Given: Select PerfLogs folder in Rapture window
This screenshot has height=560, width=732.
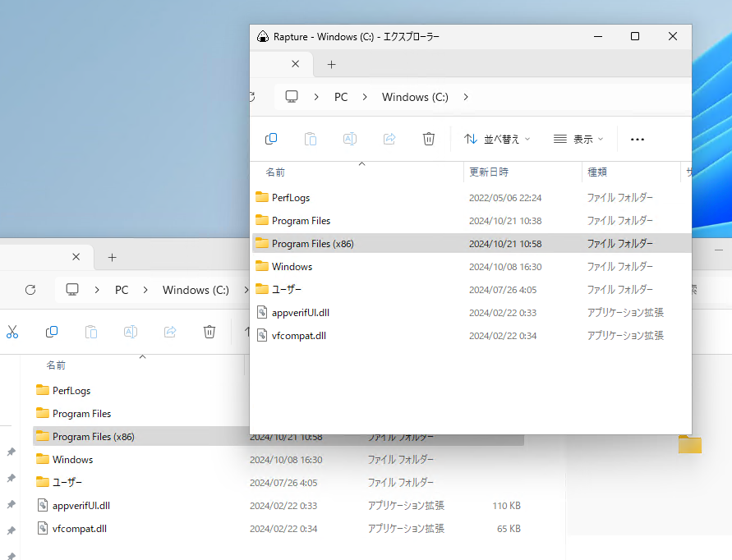Looking at the screenshot, I should (472, 197).
